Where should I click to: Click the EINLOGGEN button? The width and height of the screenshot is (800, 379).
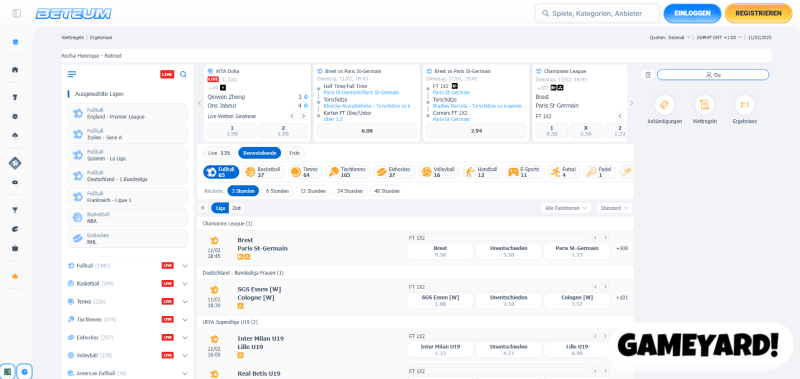click(692, 13)
